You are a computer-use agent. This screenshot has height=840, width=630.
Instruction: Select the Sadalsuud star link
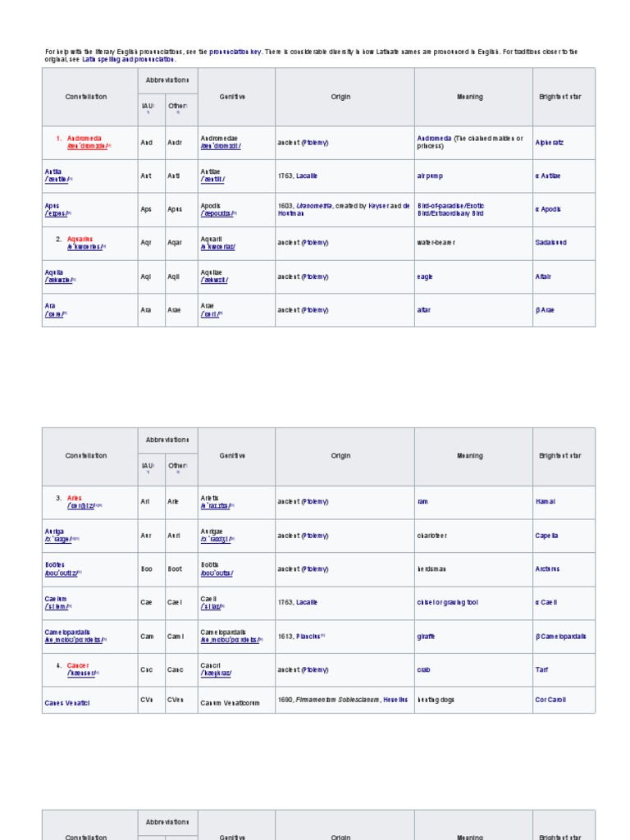pos(550,243)
